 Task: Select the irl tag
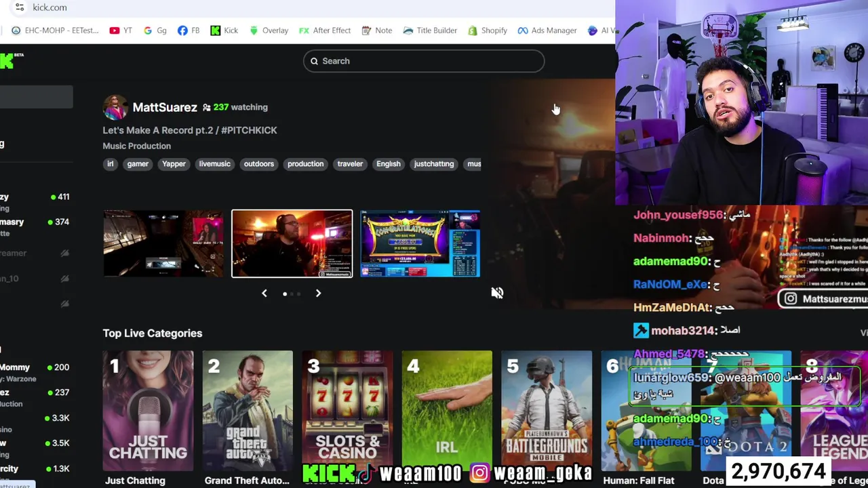point(111,164)
